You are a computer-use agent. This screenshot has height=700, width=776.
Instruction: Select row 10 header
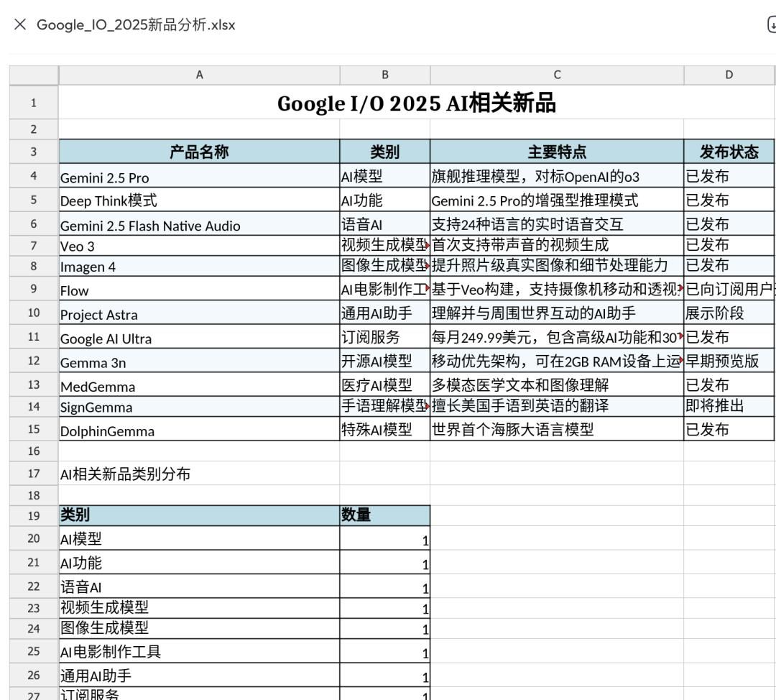(x=34, y=313)
